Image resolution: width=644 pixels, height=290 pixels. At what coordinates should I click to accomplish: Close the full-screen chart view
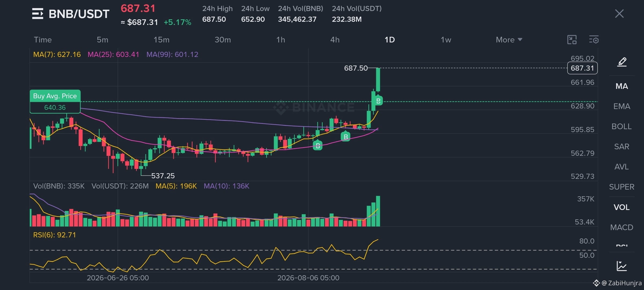tap(619, 13)
